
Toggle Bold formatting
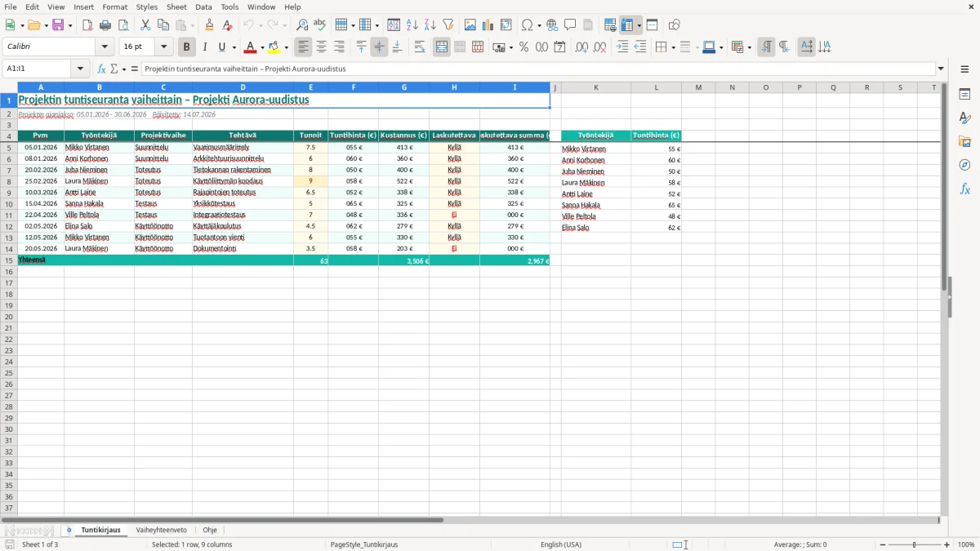click(187, 47)
